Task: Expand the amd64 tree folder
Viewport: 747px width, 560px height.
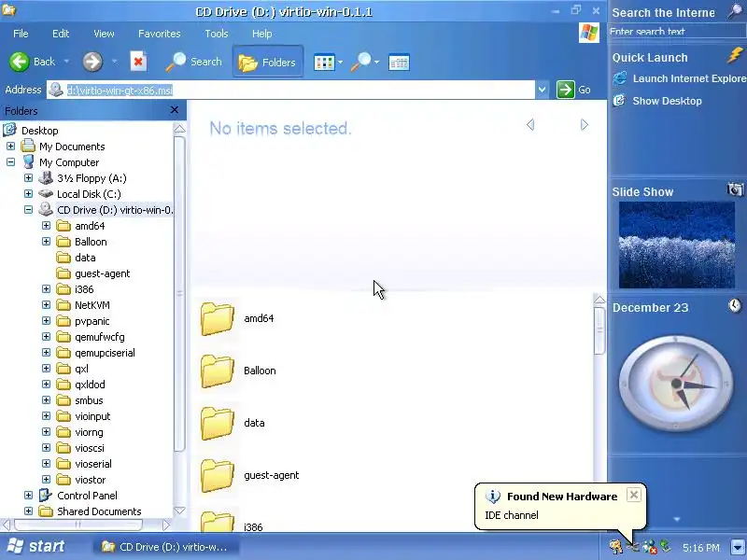Action: point(46,226)
